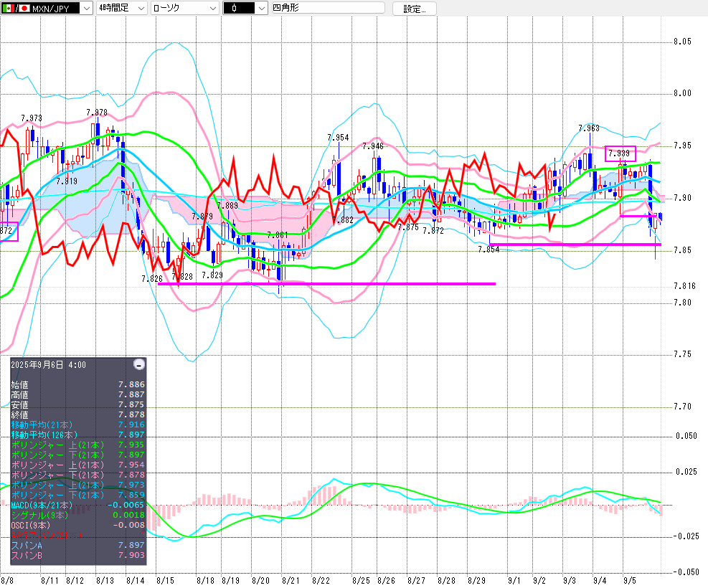This screenshot has width=708, height=588.
Task: Click the 7.889 price label on chart
Action: 227,206
